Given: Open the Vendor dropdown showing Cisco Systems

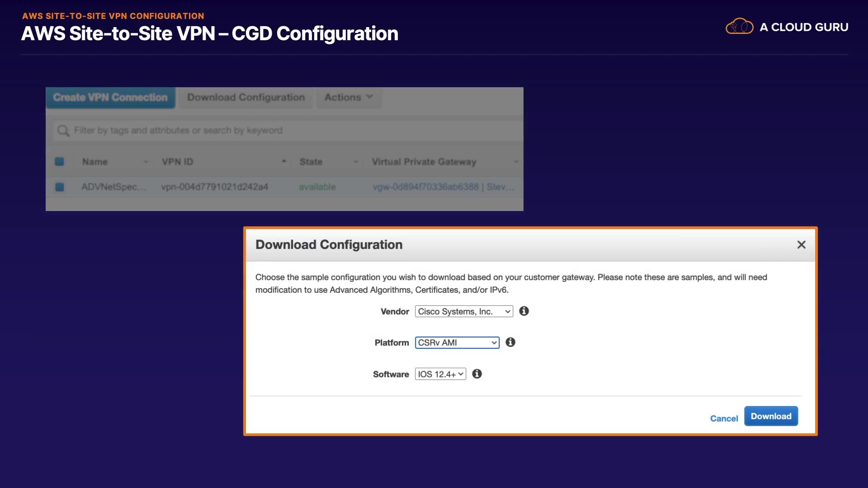Looking at the screenshot, I should (464, 311).
